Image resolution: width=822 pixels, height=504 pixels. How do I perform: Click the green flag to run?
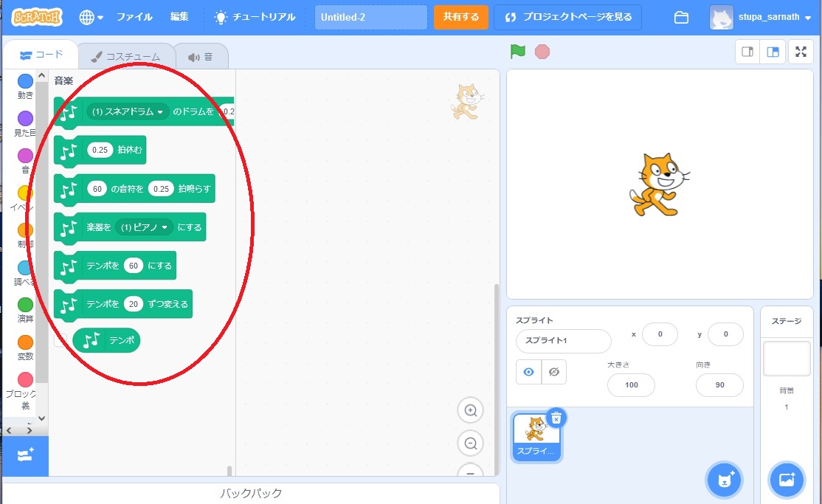(518, 52)
